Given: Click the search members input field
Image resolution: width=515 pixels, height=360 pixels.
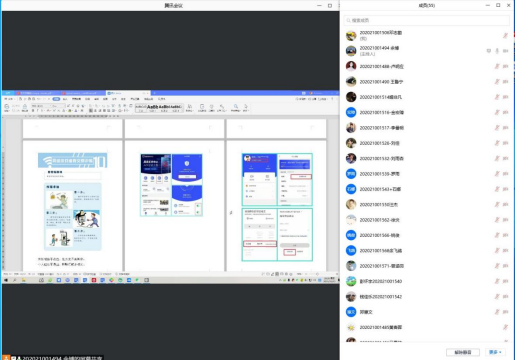Looking at the screenshot, I should [x=427, y=20].
